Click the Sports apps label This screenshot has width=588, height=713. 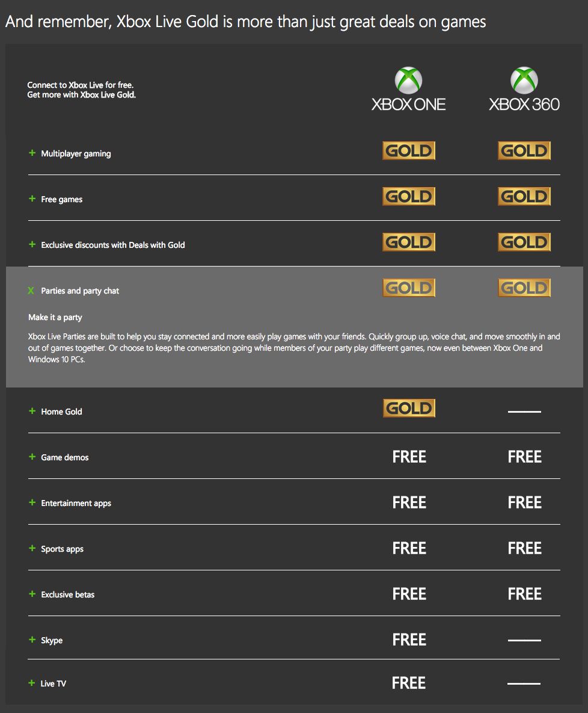click(62, 549)
